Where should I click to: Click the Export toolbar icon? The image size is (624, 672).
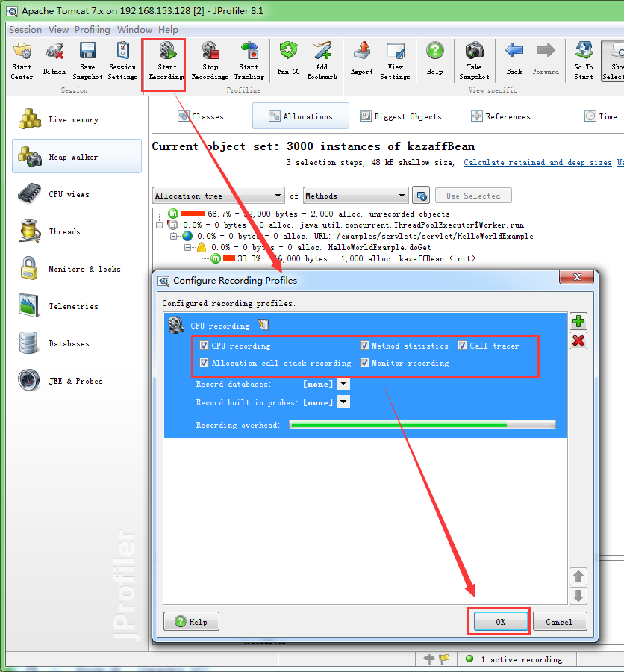click(x=362, y=59)
